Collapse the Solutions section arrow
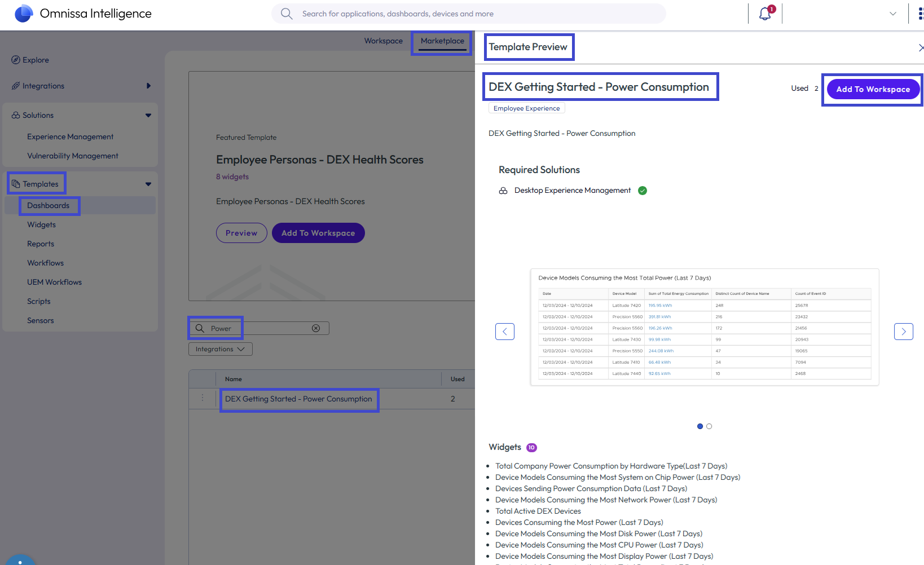The width and height of the screenshot is (924, 565). coord(148,115)
